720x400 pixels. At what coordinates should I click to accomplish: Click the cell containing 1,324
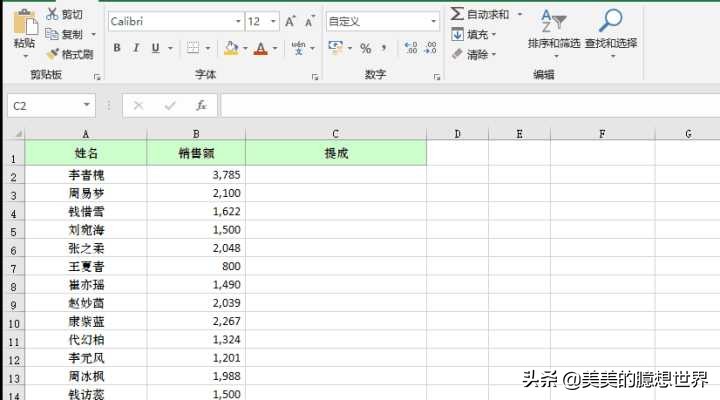(196, 339)
